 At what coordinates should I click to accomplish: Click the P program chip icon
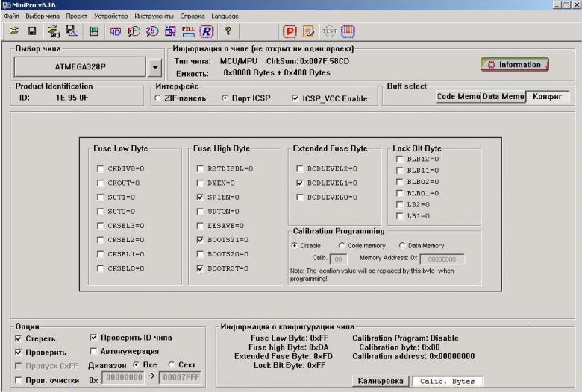coord(290,31)
